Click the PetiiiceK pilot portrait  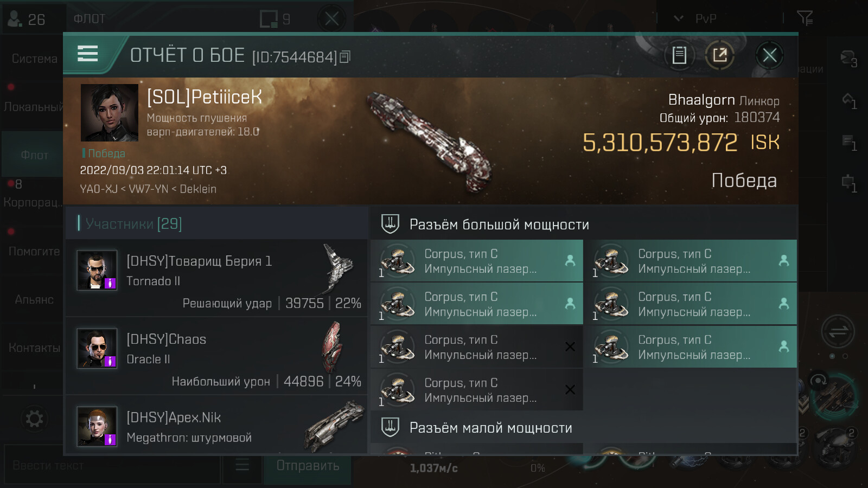coord(110,113)
